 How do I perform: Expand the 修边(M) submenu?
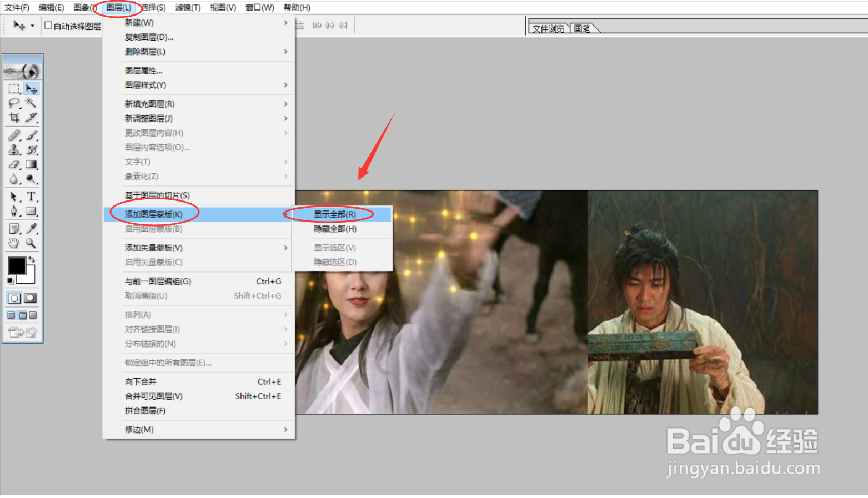click(199, 430)
